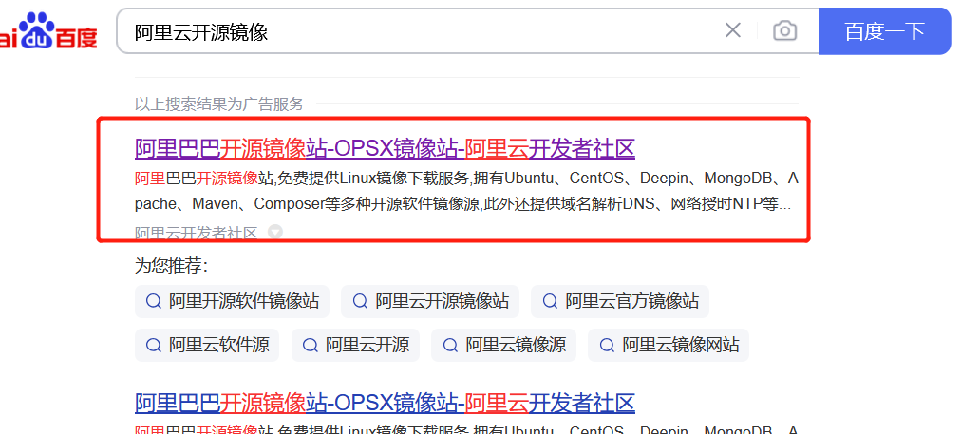Click magnifier icon in 阿里云镜像源 chip
This screenshot has height=434, width=980.
450,345
